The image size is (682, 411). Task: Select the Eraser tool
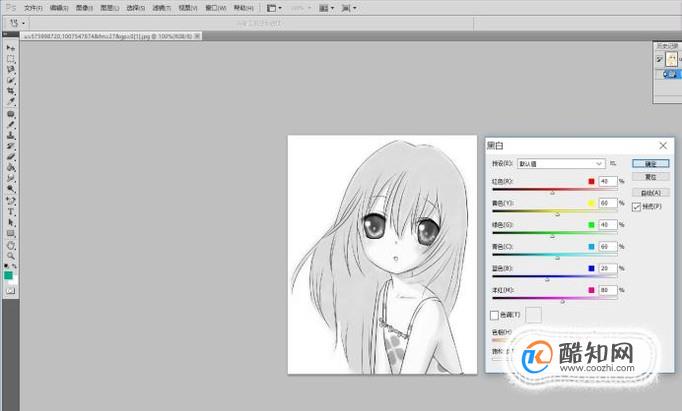click(10, 157)
